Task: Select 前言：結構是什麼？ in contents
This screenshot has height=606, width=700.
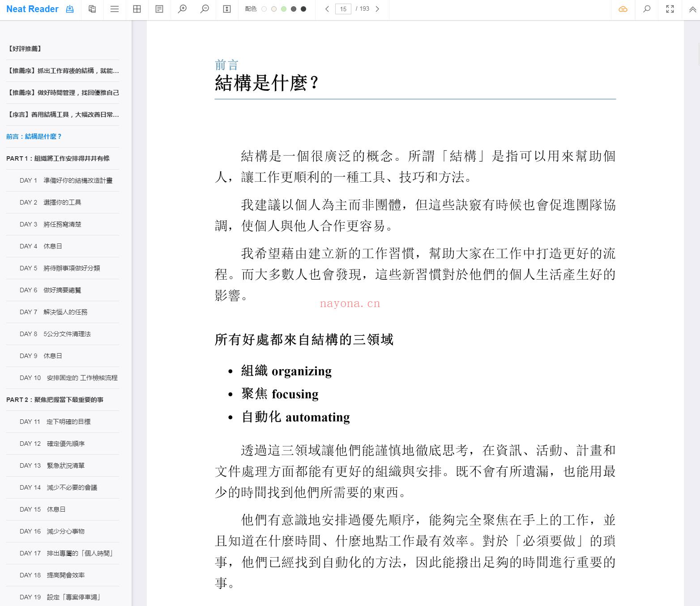Action: tap(63, 137)
